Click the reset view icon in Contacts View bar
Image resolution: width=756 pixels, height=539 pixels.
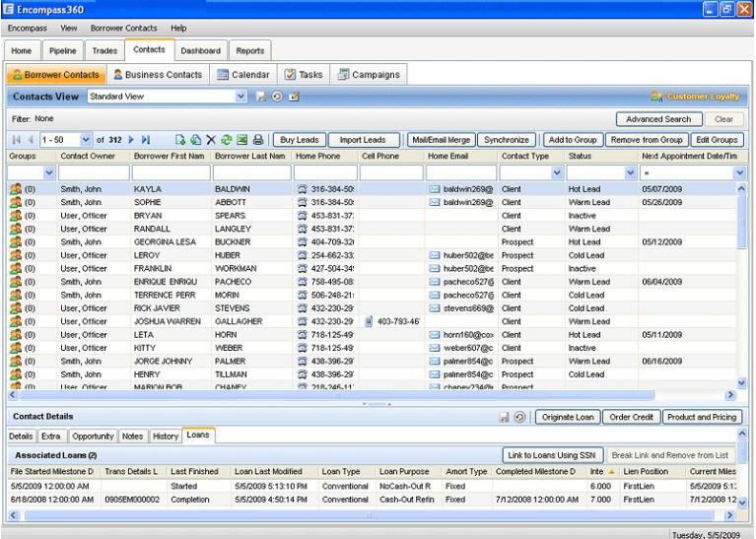click(277, 97)
